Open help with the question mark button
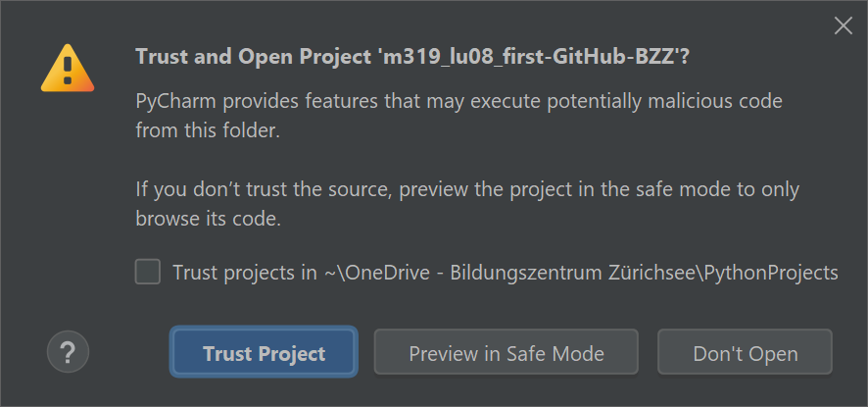 (x=68, y=352)
